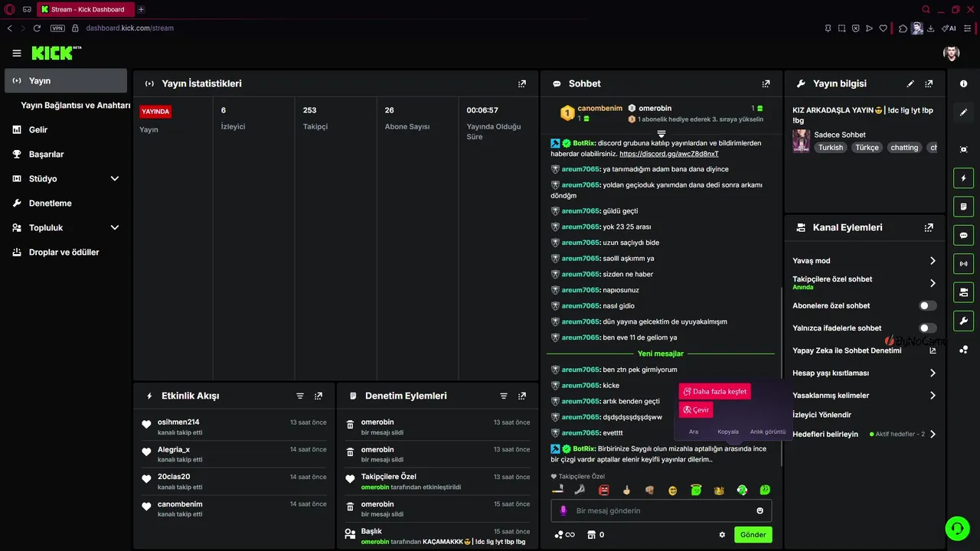Toggle the channel actions widget in right rail
This screenshot has width=980, height=551.
963,292
